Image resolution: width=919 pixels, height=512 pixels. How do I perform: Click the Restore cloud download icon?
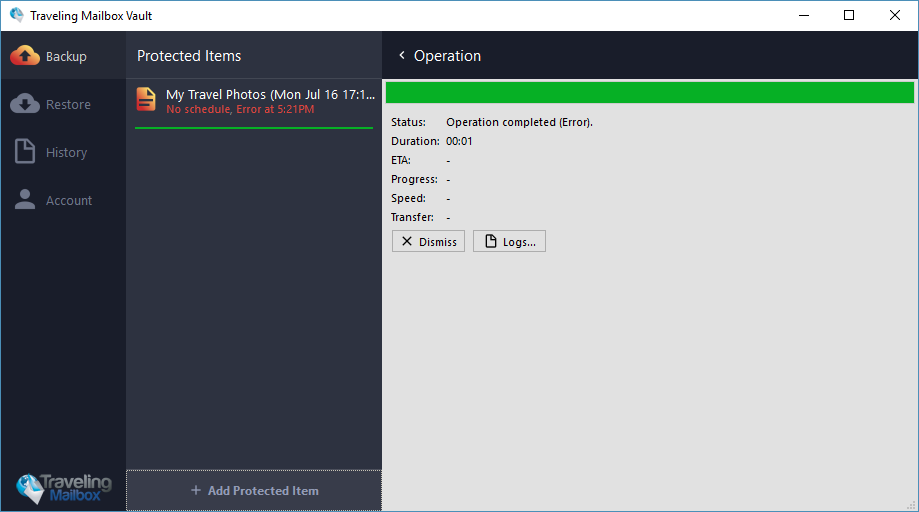click(x=25, y=104)
